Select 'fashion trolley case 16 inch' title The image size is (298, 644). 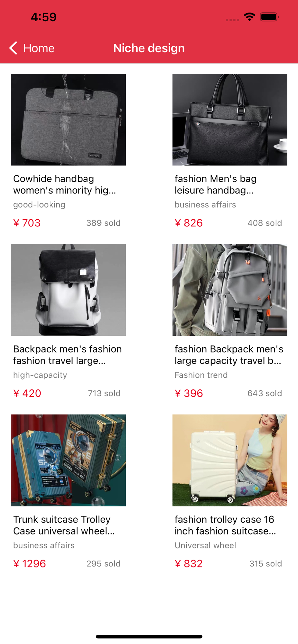coord(225,525)
